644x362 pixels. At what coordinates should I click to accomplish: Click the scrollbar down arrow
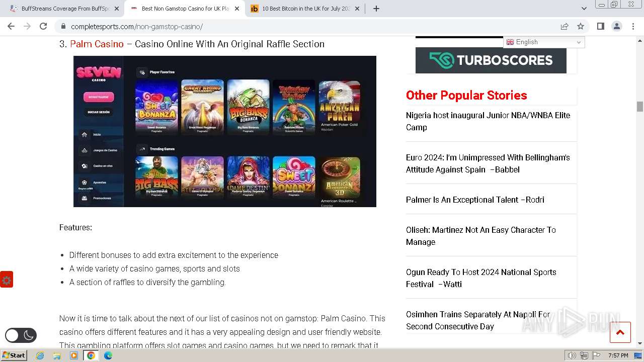pos(640,344)
